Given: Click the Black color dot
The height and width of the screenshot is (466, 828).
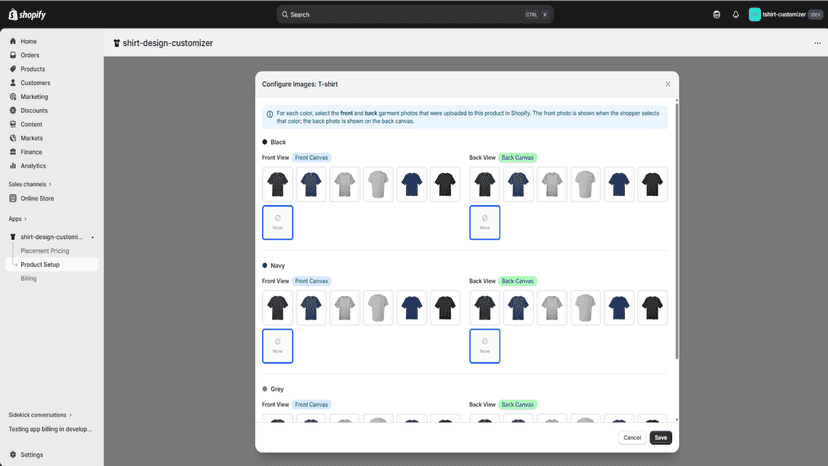Looking at the screenshot, I should 265,142.
